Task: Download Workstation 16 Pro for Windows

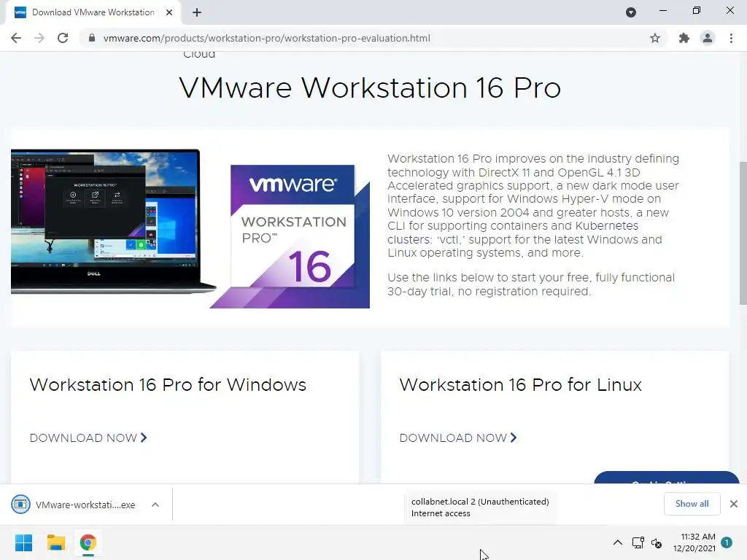Action: coord(88,437)
